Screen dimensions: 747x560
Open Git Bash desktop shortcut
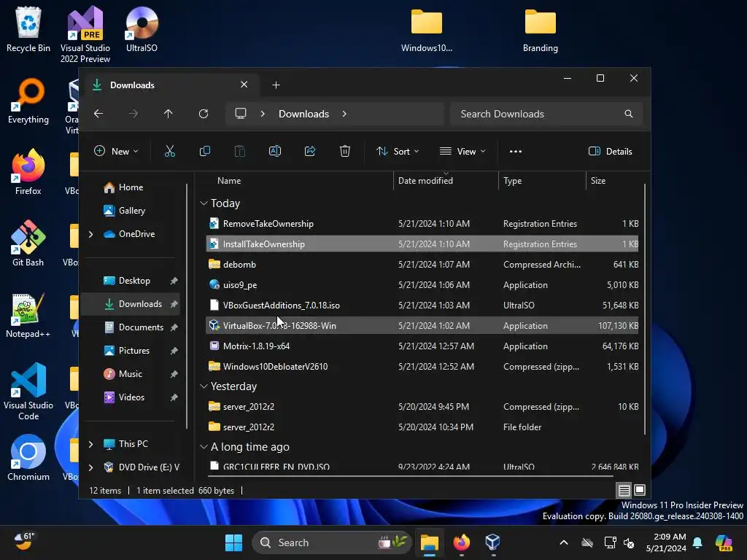[28, 244]
